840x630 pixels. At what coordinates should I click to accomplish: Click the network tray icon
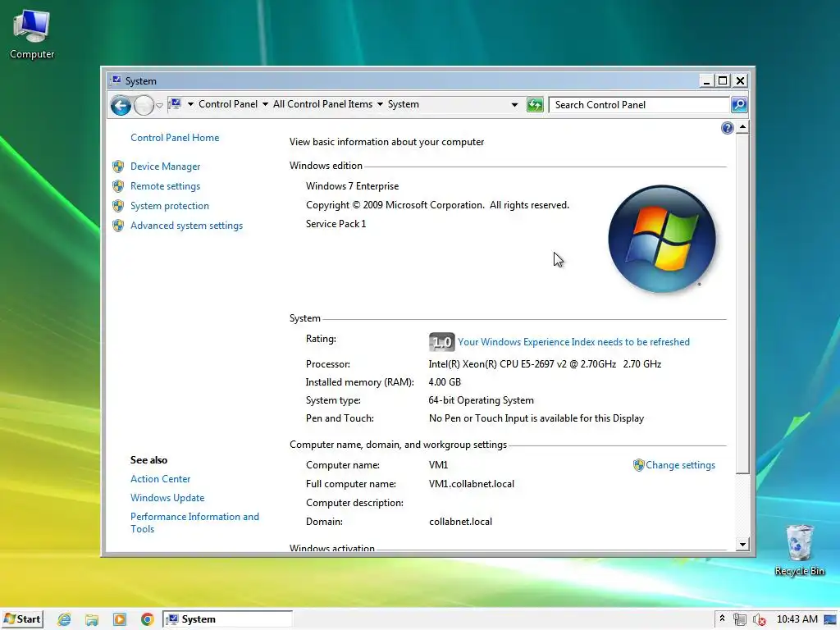click(740, 619)
